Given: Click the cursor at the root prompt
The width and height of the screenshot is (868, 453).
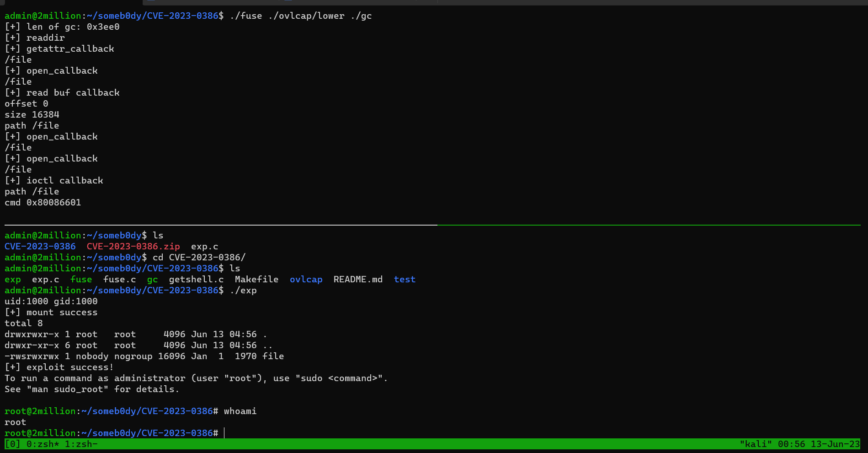Looking at the screenshot, I should [x=224, y=433].
